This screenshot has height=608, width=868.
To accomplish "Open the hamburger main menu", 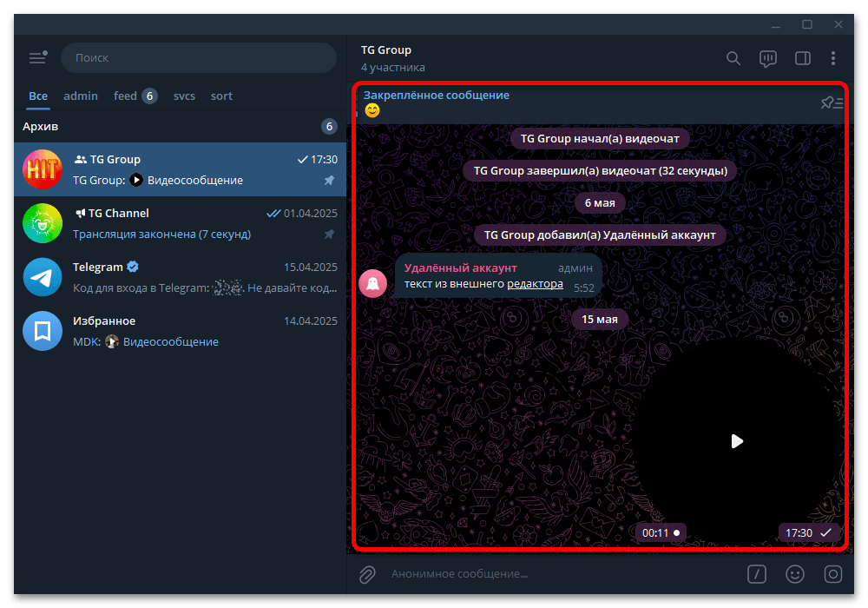I will (x=38, y=57).
